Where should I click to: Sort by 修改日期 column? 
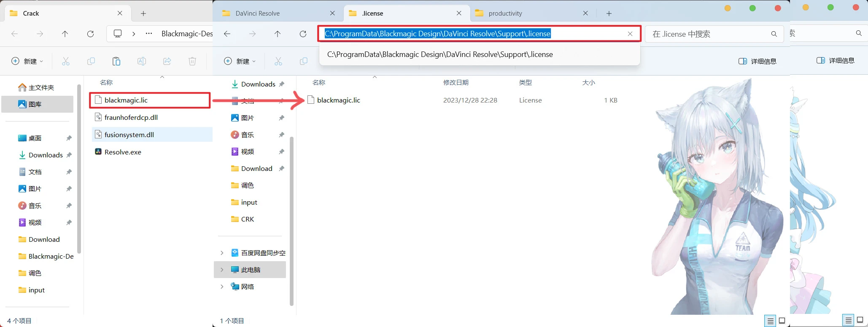(x=456, y=82)
